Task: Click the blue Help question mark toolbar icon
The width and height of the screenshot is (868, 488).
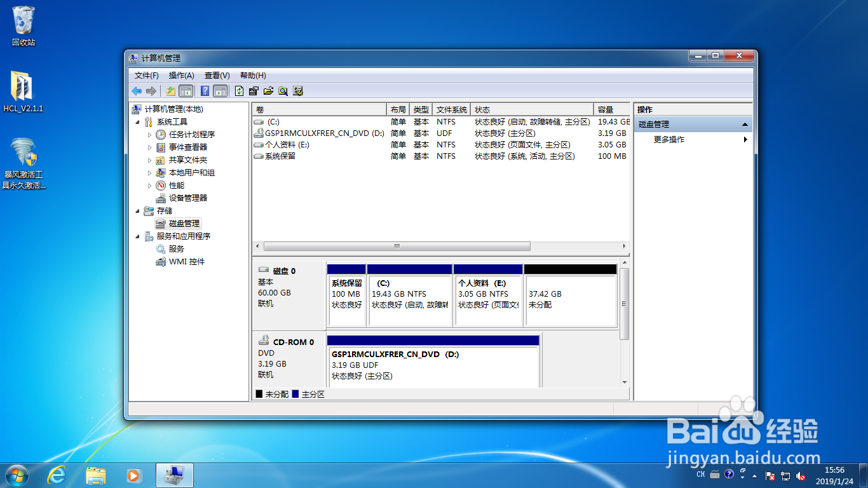Action: (x=205, y=91)
